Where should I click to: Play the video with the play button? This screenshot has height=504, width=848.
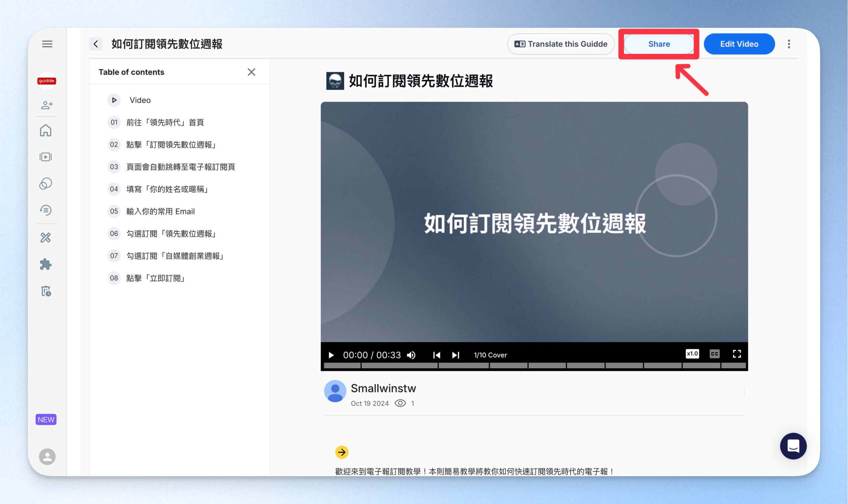[331, 355]
